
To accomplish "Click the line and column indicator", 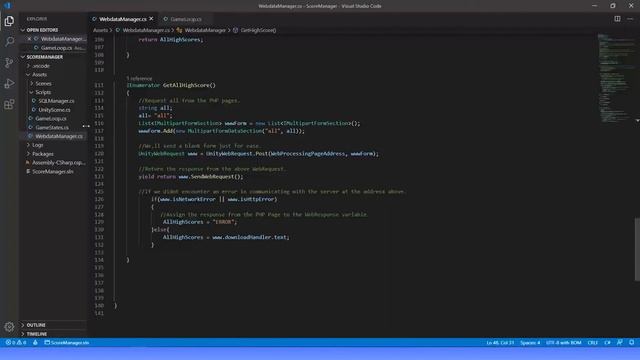I will point(500,342).
